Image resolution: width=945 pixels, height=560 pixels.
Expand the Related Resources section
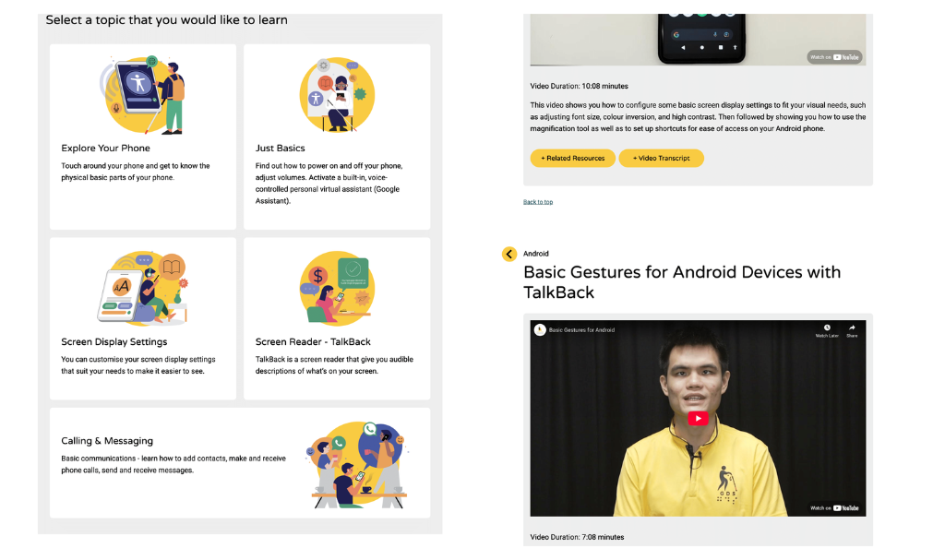(x=572, y=158)
